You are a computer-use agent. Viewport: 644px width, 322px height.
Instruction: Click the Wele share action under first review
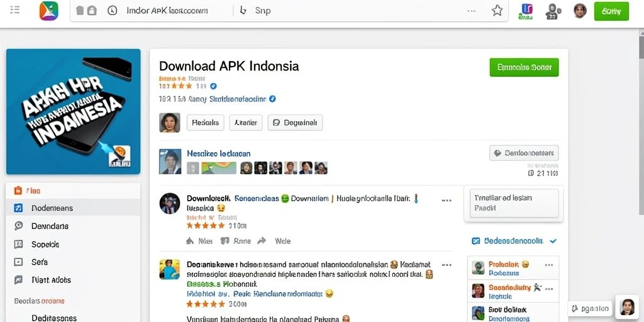[x=274, y=241]
